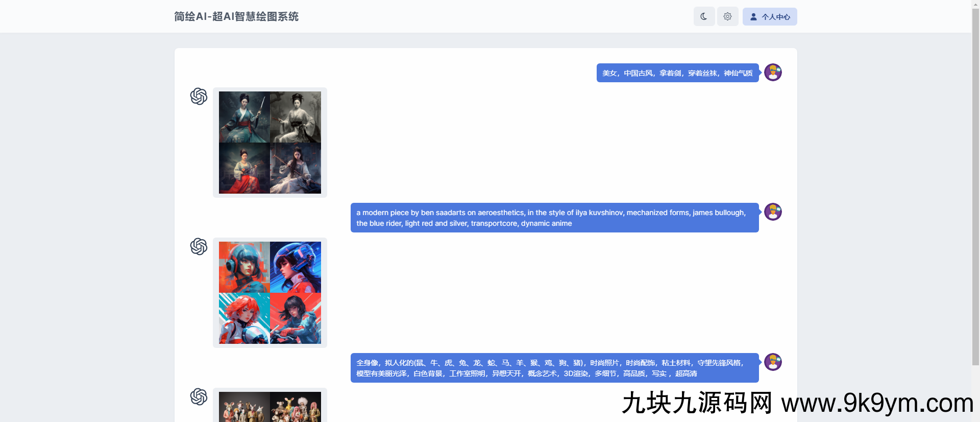Viewport: 980px width, 422px height.
Task: Toggle dark mode with the moon icon
Action: [x=704, y=16]
